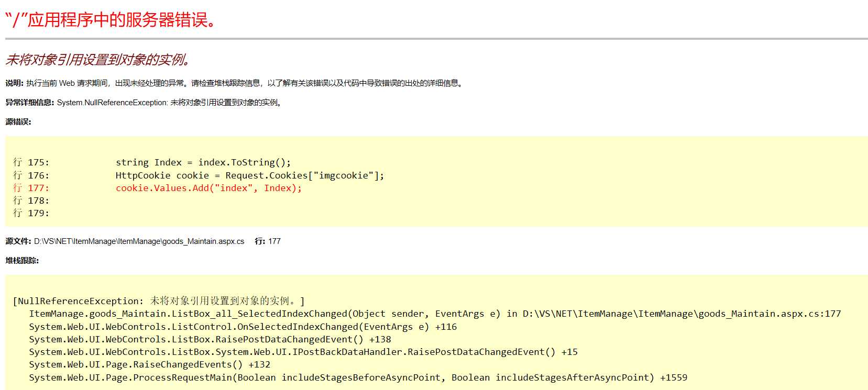Click the 堆栈跟踪 stack trace label
868x390 pixels.
click(x=22, y=261)
